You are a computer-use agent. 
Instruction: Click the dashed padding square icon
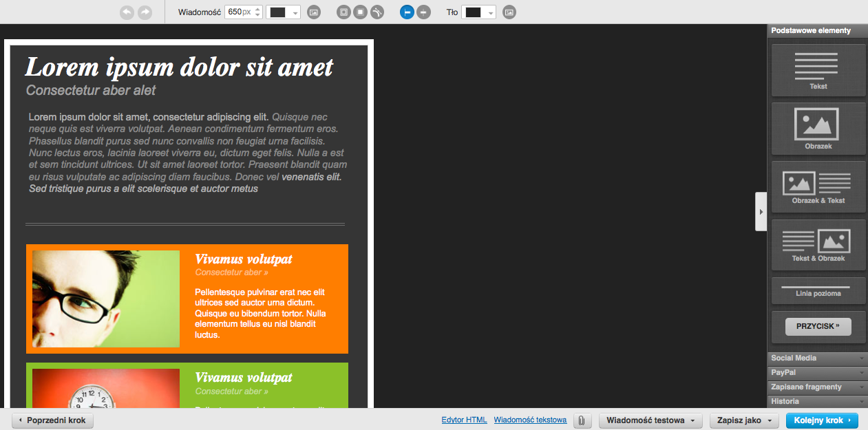360,12
